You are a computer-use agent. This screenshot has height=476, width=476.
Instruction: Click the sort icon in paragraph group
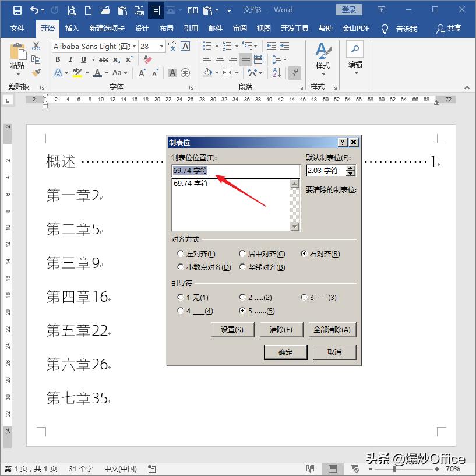276,73
